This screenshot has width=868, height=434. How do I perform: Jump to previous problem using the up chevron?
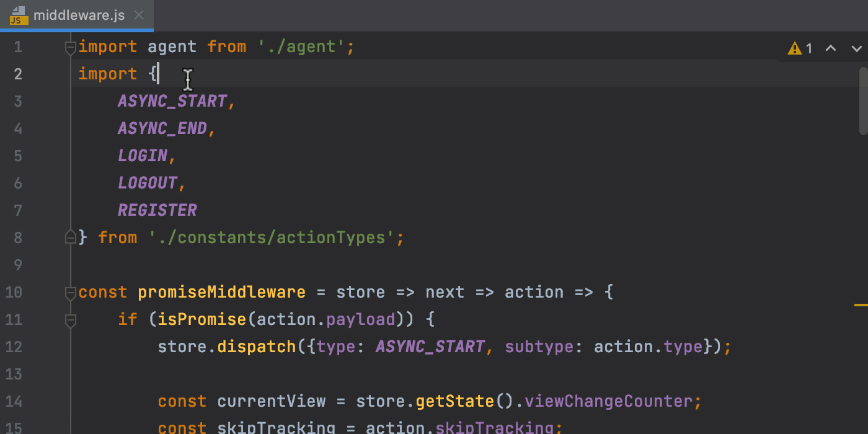click(x=831, y=48)
